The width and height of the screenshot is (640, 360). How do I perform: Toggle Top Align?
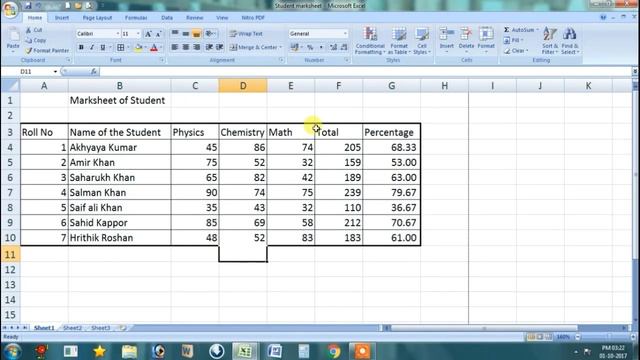pos(175,33)
